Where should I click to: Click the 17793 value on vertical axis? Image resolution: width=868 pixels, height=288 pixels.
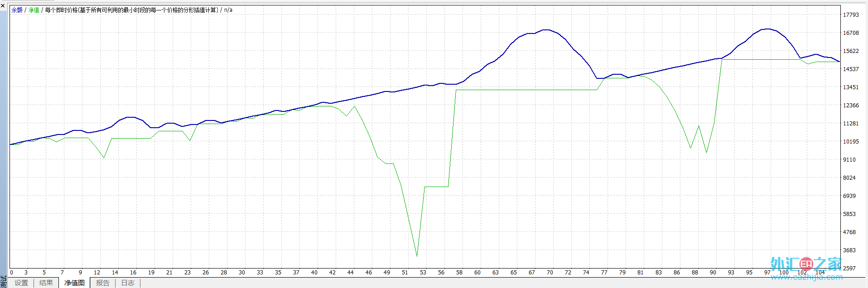click(x=851, y=15)
